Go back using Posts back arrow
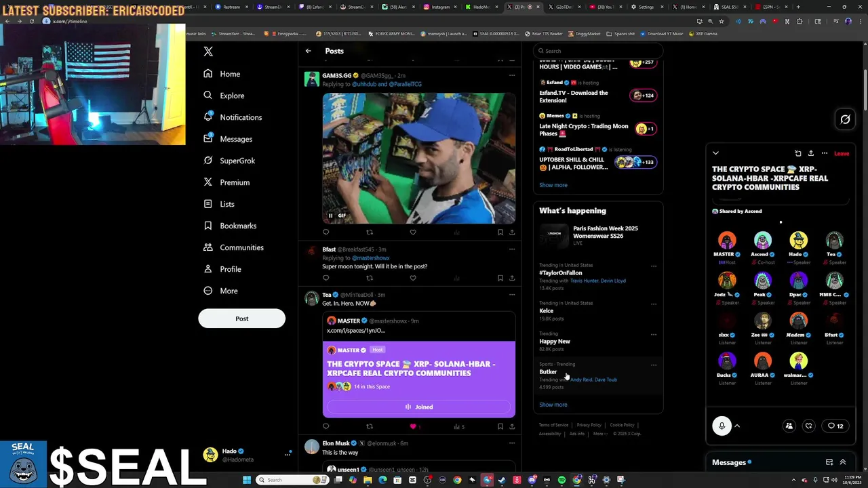 tap(308, 51)
